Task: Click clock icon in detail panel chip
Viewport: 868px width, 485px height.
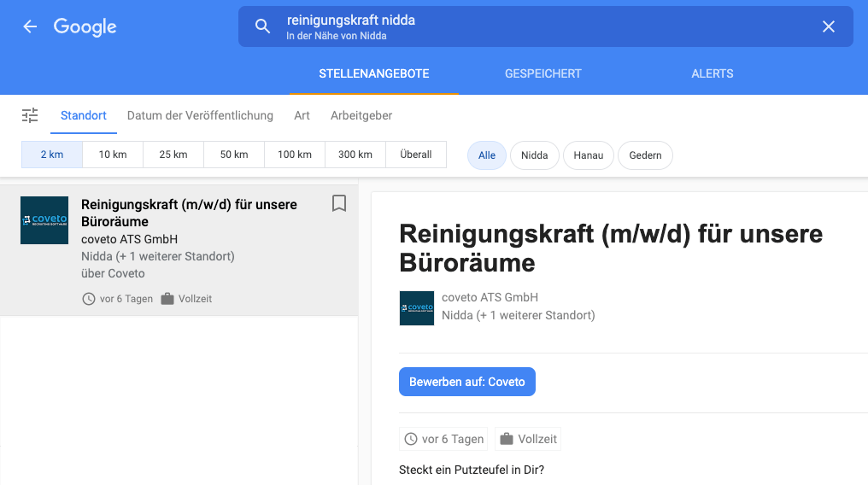Action: click(411, 439)
